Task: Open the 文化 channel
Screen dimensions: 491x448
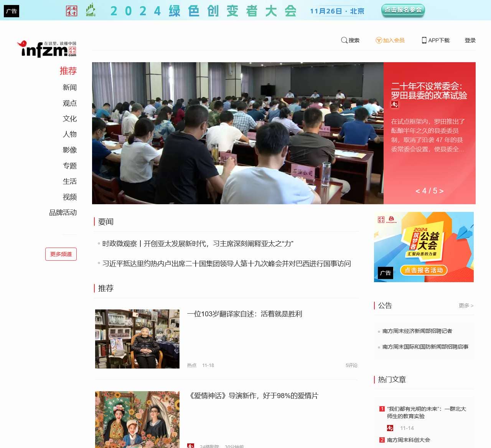Action: pyautogui.click(x=69, y=119)
